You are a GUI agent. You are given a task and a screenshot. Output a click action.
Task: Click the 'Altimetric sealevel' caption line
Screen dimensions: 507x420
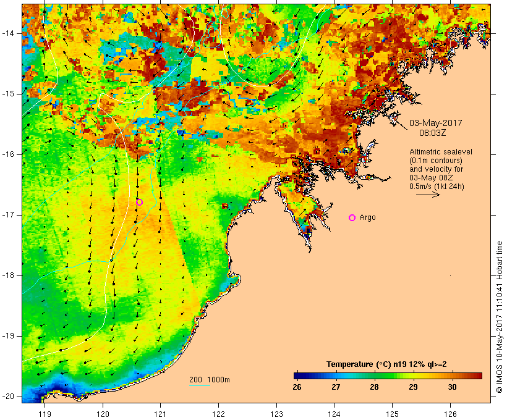(441, 152)
